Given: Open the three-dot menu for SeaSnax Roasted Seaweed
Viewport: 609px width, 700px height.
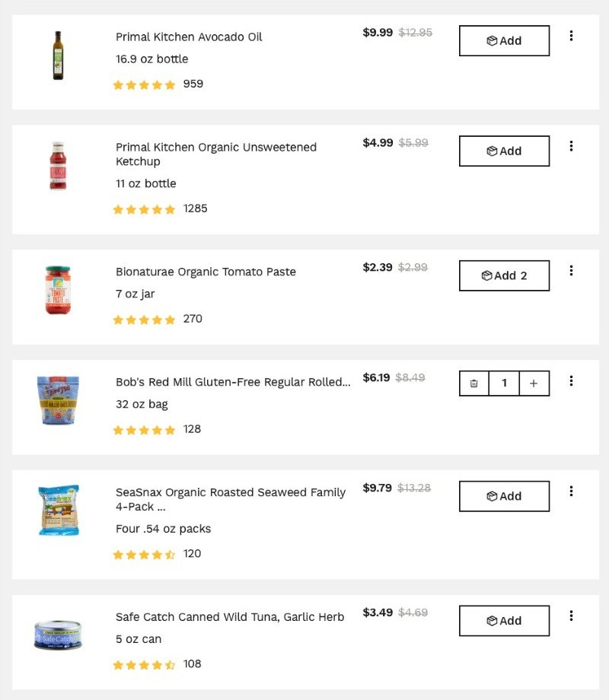Looking at the screenshot, I should coord(571,491).
